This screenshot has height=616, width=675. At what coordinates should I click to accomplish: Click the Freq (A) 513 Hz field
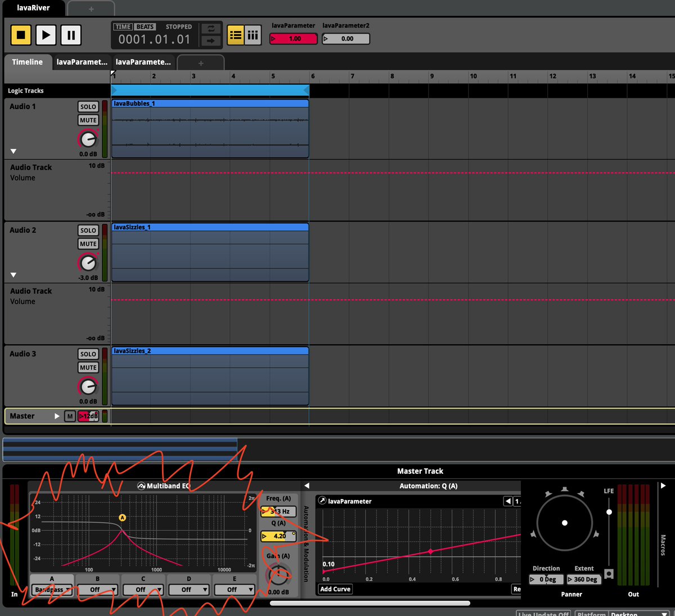click(278, 511)
